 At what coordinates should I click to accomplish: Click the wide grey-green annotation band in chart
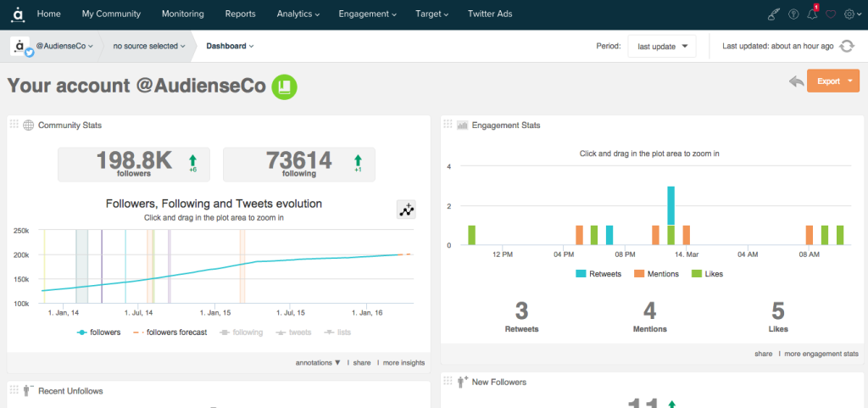(x=82, y=266)
